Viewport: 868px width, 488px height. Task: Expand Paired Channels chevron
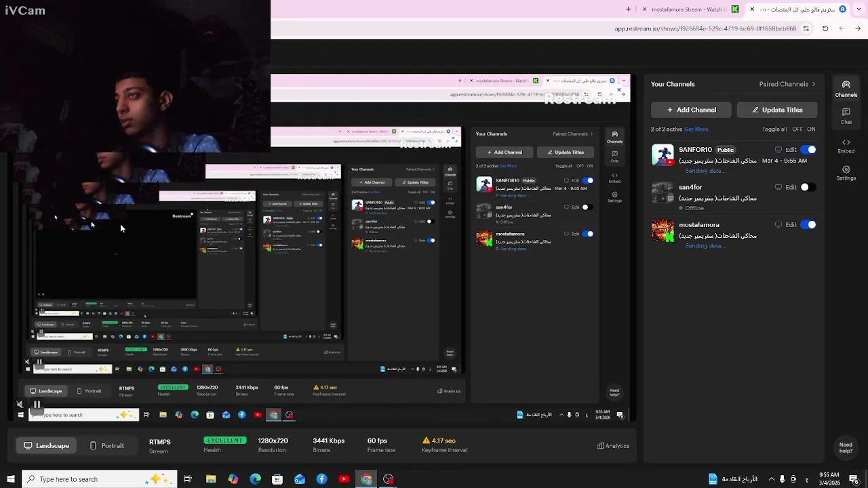(814, 84)
